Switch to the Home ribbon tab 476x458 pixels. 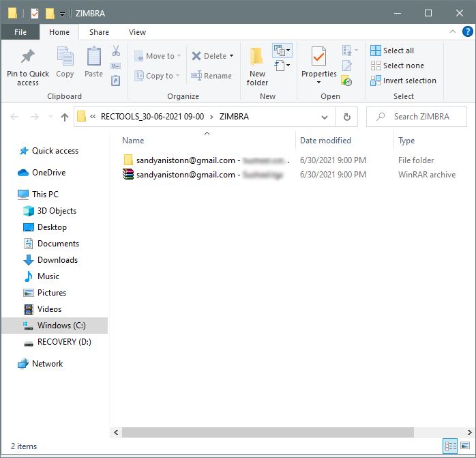point(59,32)
